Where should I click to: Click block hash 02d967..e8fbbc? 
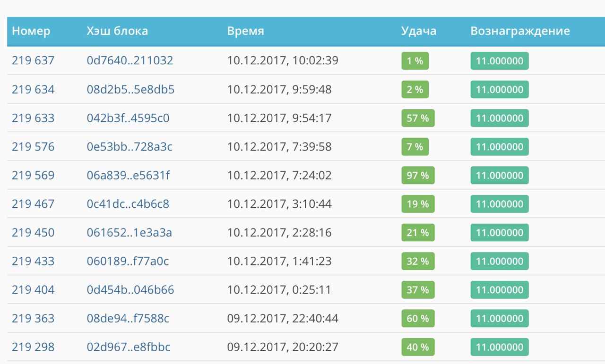(x=129, y=347)
